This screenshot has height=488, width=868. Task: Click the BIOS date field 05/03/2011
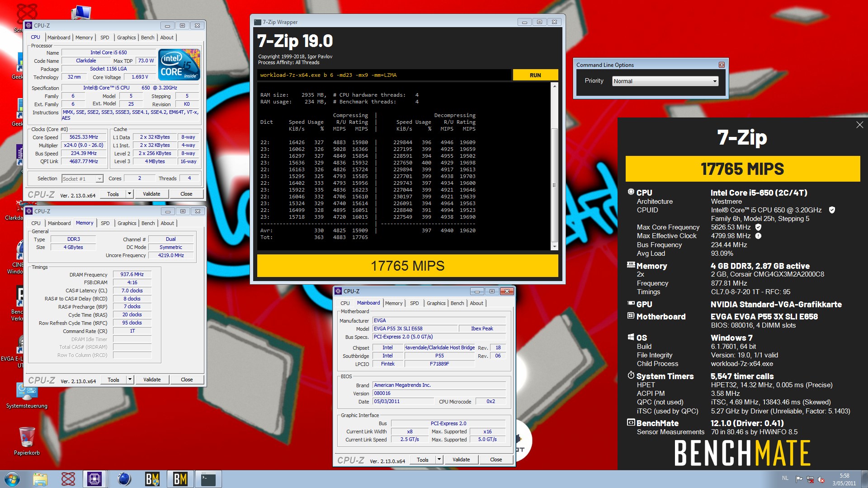pyautogui.click(x=403, y=401)
